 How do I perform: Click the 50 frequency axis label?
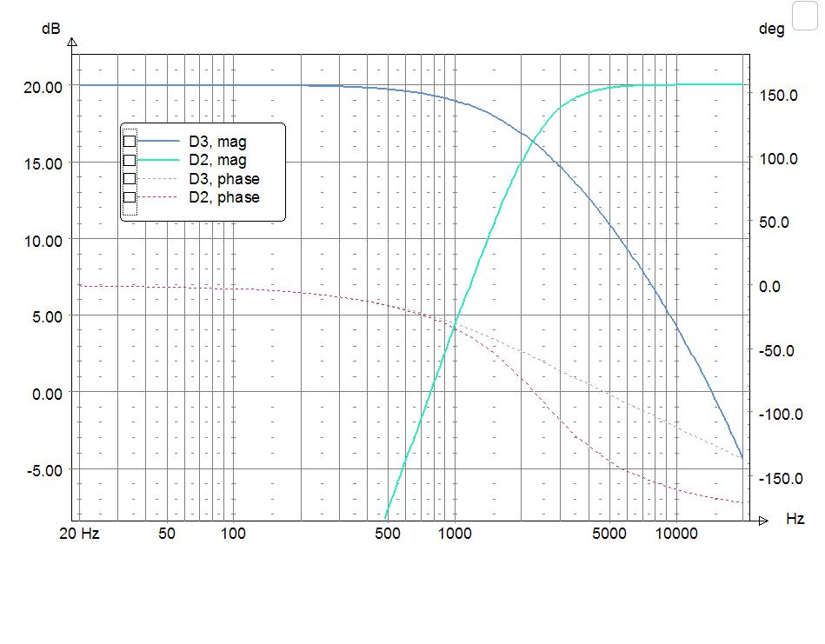point(167,534)
